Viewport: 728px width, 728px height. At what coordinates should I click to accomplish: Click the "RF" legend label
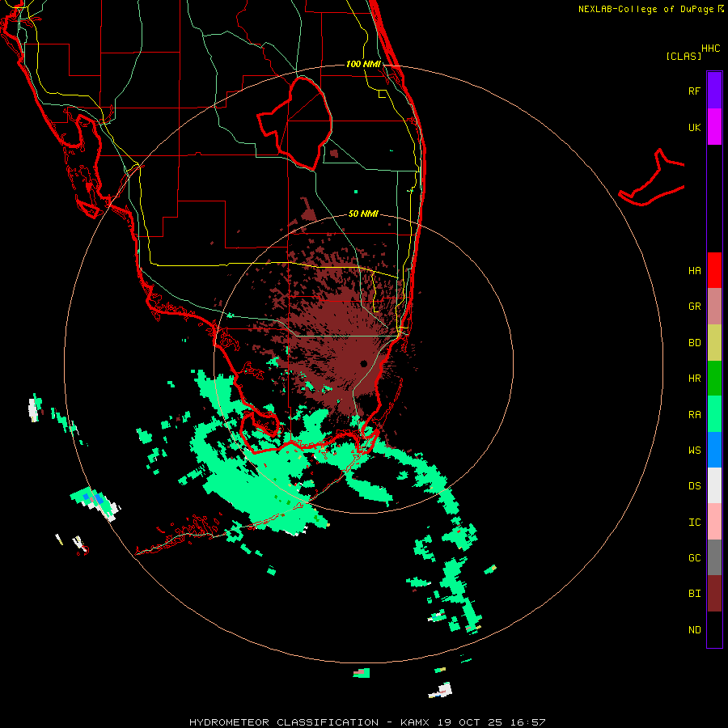click(x=694, y=91)
